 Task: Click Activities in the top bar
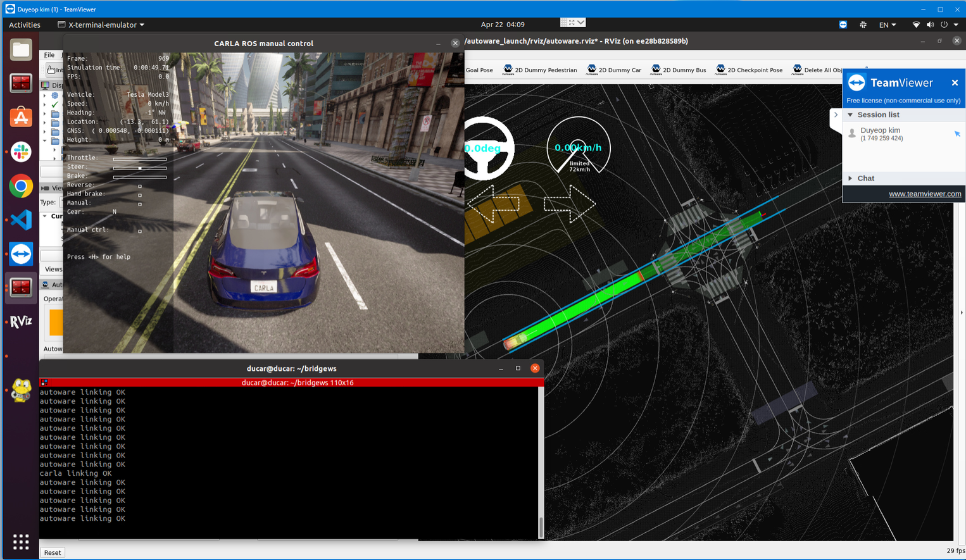click(25, 25)
